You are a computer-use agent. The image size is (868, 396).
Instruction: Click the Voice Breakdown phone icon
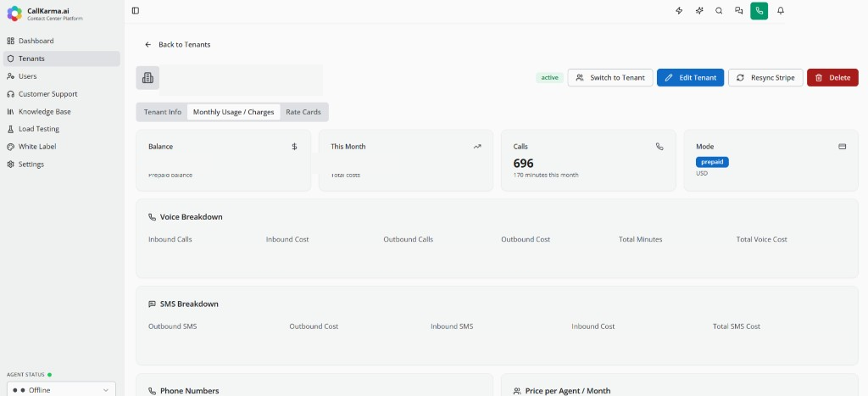(153, 217)
